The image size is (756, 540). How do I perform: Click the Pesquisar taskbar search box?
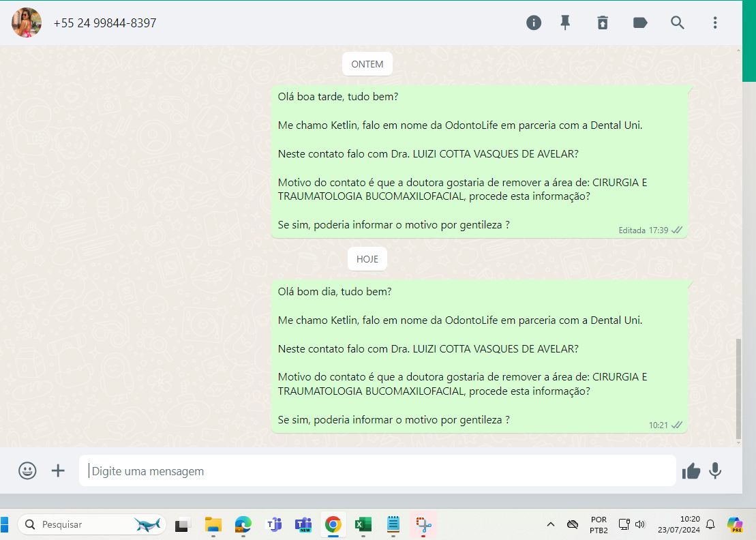92,524
